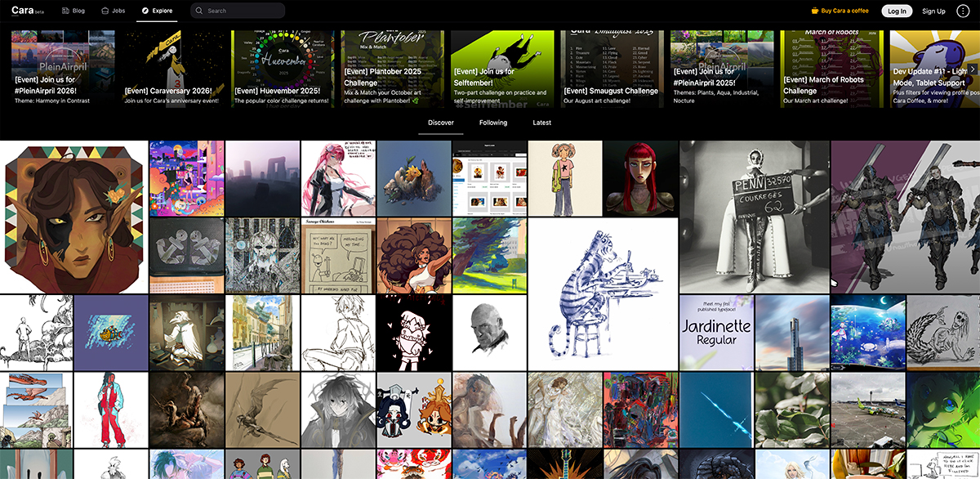Switch to the Following tab
The image size is (980, 479).
coord(493,123)
